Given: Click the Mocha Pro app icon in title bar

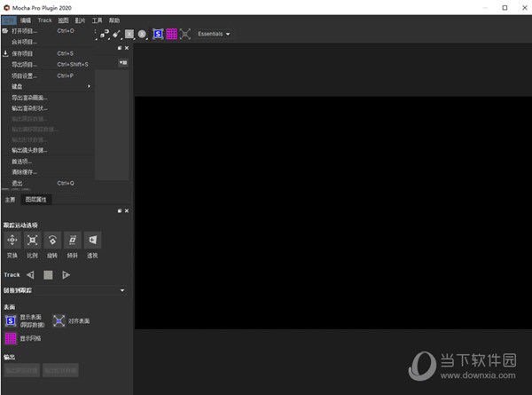Looking at the screenshot, I should 6,7.
